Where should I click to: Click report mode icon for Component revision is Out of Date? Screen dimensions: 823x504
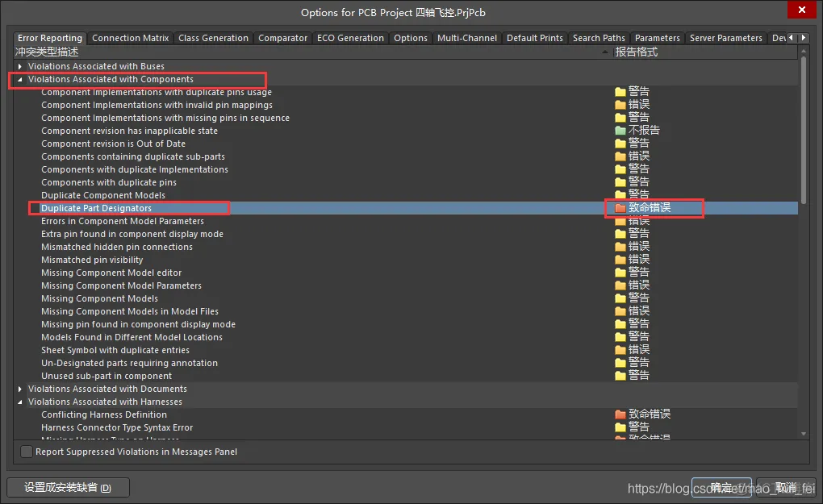(620, 144)
